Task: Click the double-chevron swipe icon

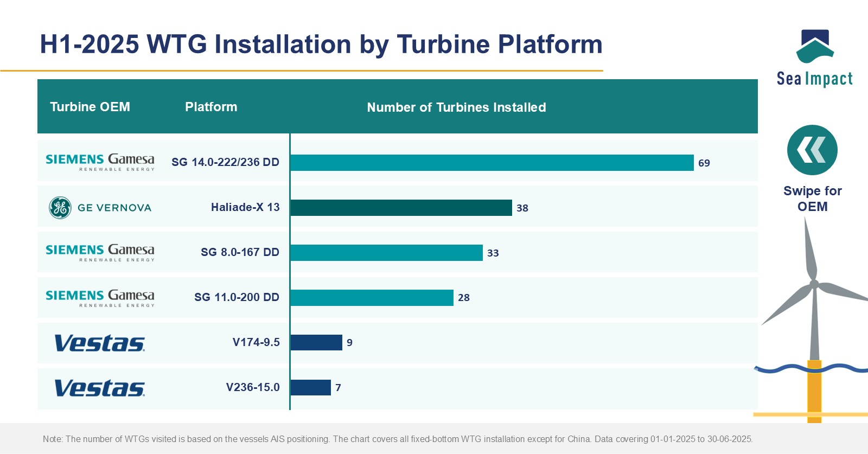Action: [812, 150]
